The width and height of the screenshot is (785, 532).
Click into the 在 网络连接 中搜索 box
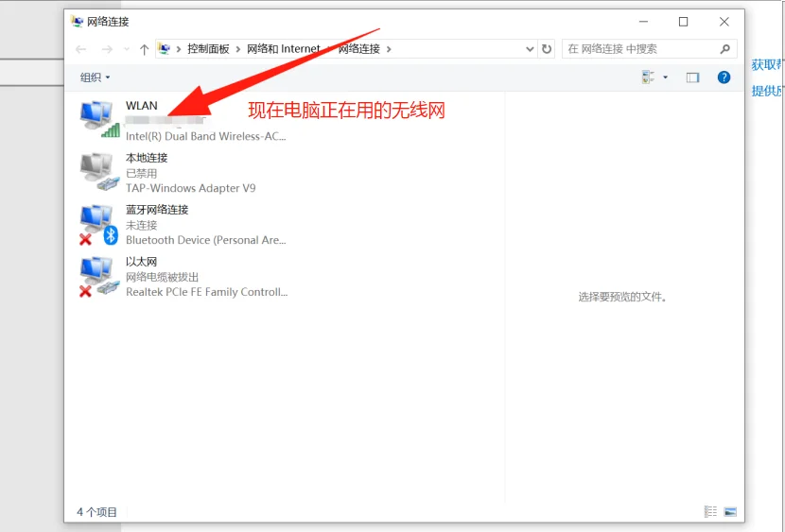pyautogui.click(x=649, y=49)
